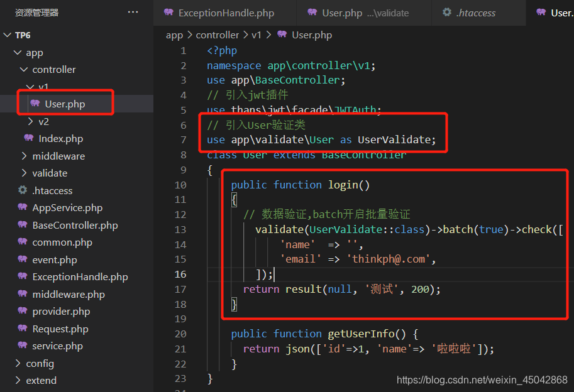Collapse the controller folder

(x=24, y=70)
